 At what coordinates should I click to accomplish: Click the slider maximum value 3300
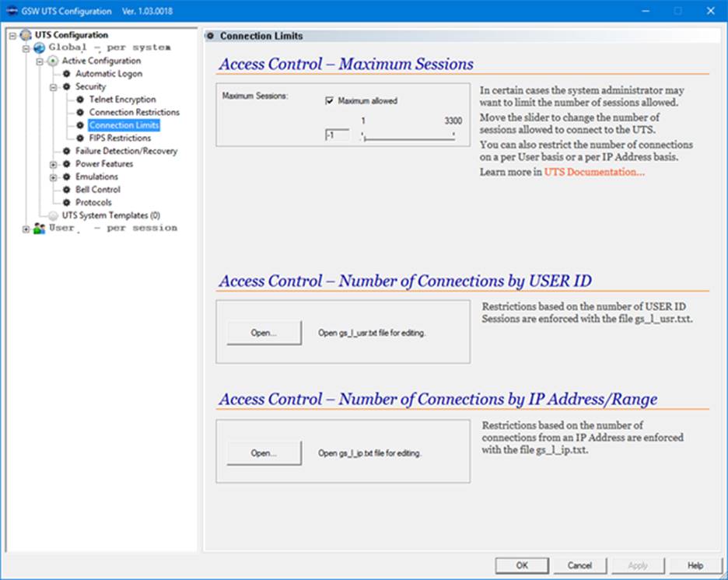(x=453, y=121)
